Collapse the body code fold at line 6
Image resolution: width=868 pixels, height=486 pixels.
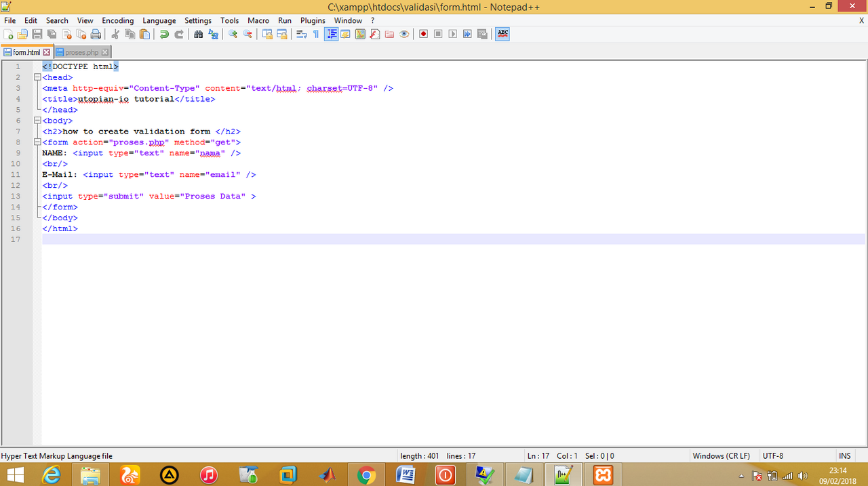(37, 120)
